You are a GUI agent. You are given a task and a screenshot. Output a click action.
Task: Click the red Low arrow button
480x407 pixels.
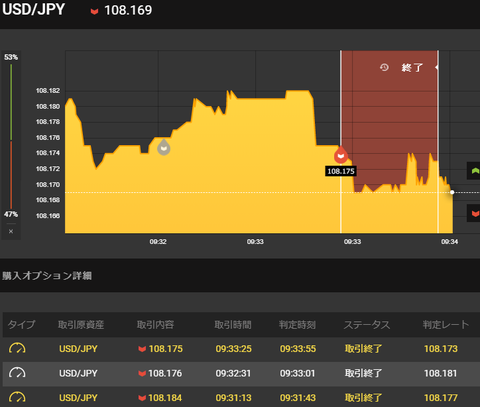(475, 213)
